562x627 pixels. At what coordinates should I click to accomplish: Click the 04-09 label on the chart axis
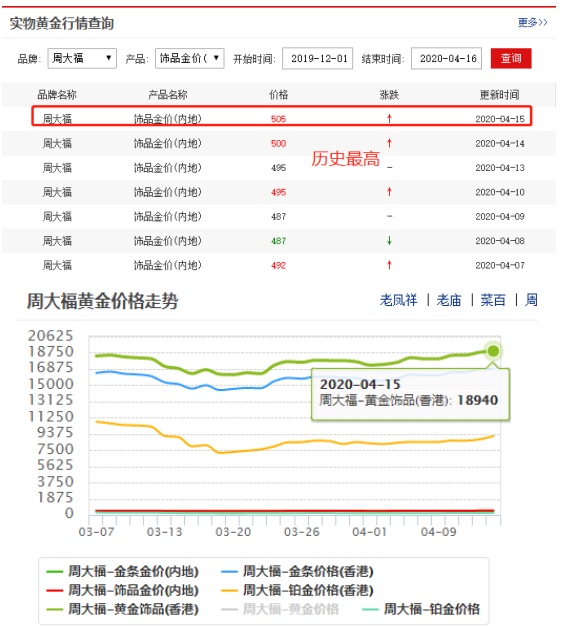click(438, 532)
